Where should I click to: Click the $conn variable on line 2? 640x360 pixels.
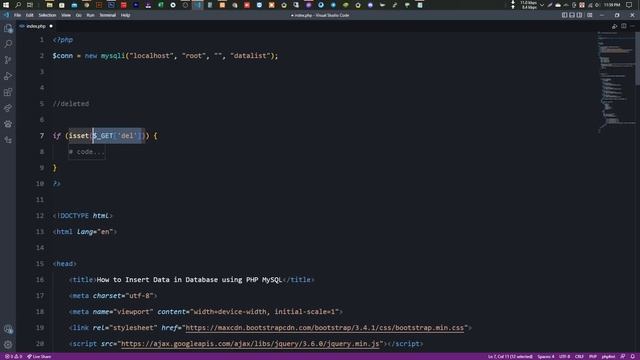pyautogui.click(x=62, y=56)
